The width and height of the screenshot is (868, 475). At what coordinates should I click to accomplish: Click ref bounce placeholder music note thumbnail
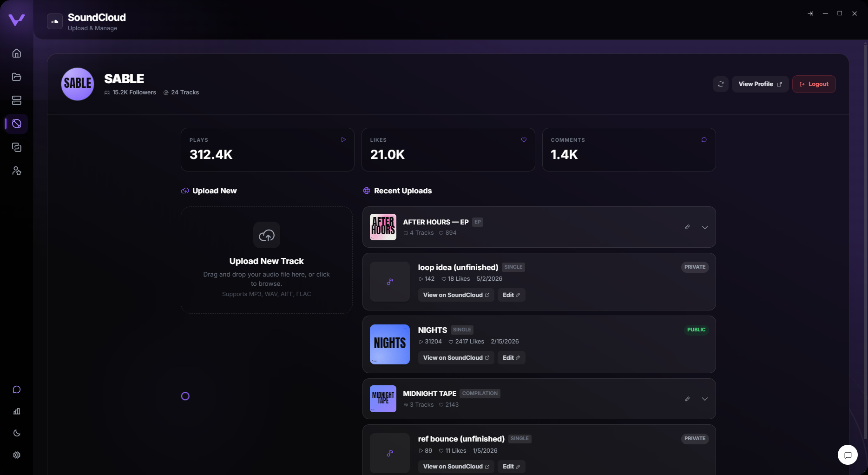pyautogui.click(x=390, y=453)
